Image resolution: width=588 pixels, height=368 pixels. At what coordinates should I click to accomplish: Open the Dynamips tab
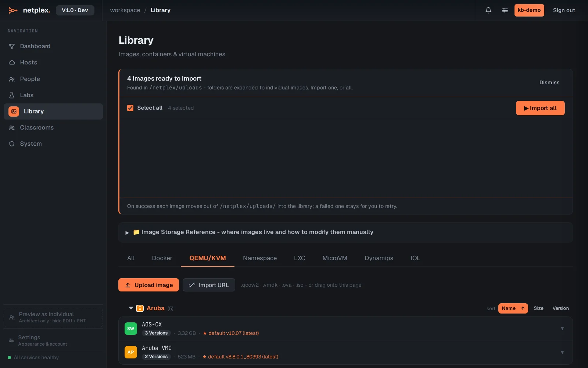pyautogui.click(x=379, y=258)
